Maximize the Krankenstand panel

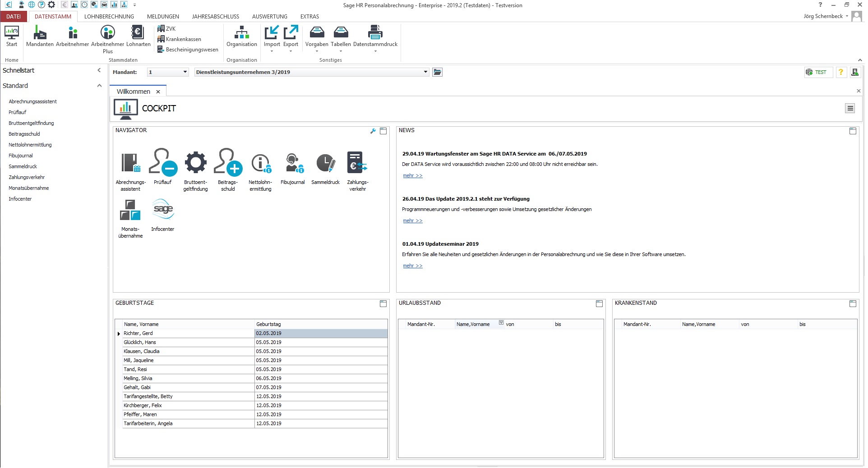853,304
